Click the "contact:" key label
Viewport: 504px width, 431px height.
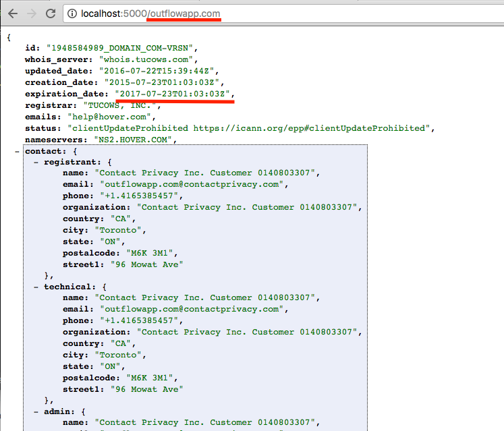click(x=46, y=151)
